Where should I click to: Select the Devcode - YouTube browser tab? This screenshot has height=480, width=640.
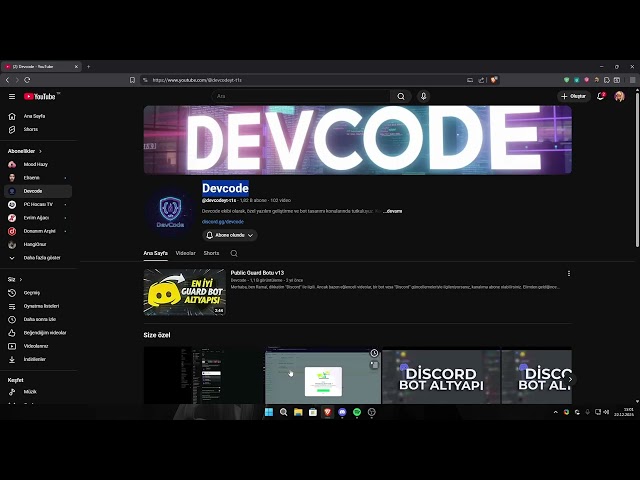[x=41, y=67]
